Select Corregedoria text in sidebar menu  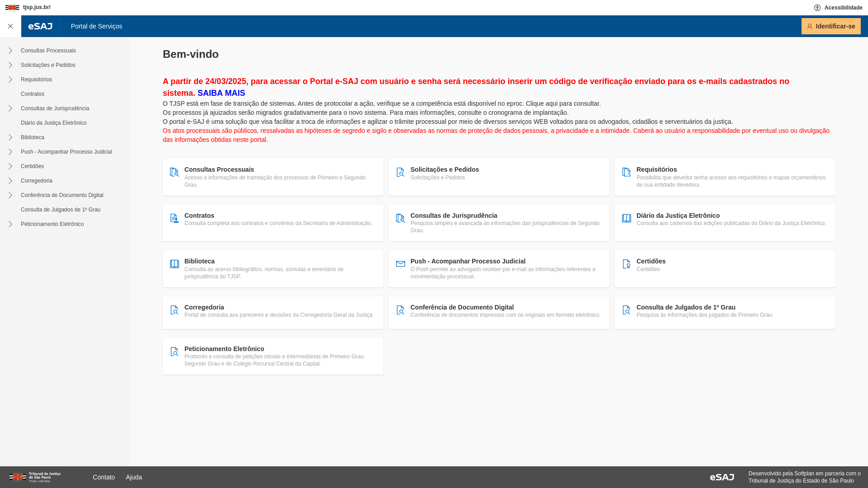[37, 181]
